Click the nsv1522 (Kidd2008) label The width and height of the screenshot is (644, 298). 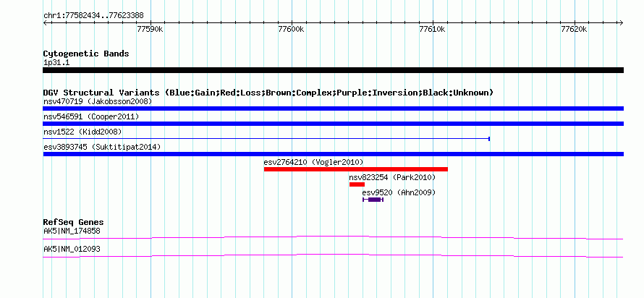(82, 132)
